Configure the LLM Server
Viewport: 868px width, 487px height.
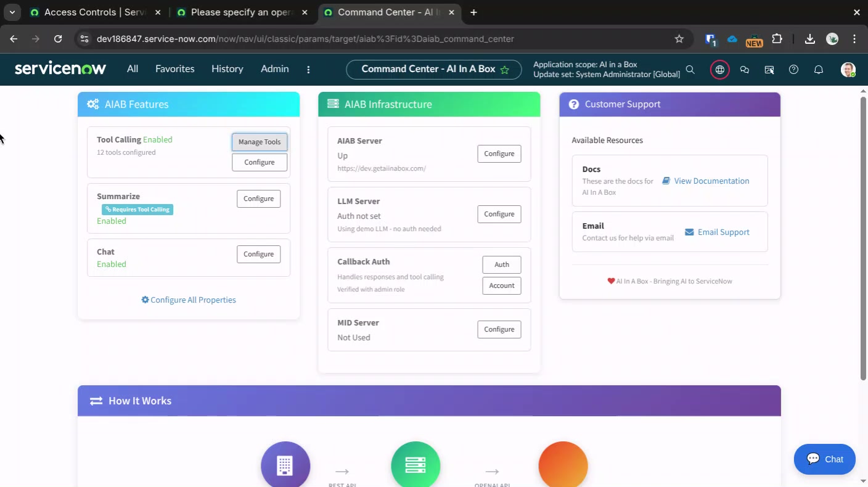click(499, 214)
